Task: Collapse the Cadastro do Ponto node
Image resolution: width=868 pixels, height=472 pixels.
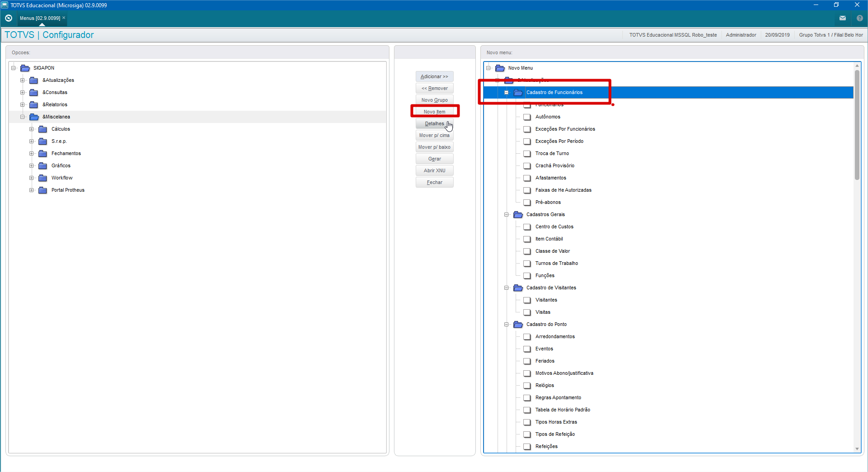Action: coord(507,324)
